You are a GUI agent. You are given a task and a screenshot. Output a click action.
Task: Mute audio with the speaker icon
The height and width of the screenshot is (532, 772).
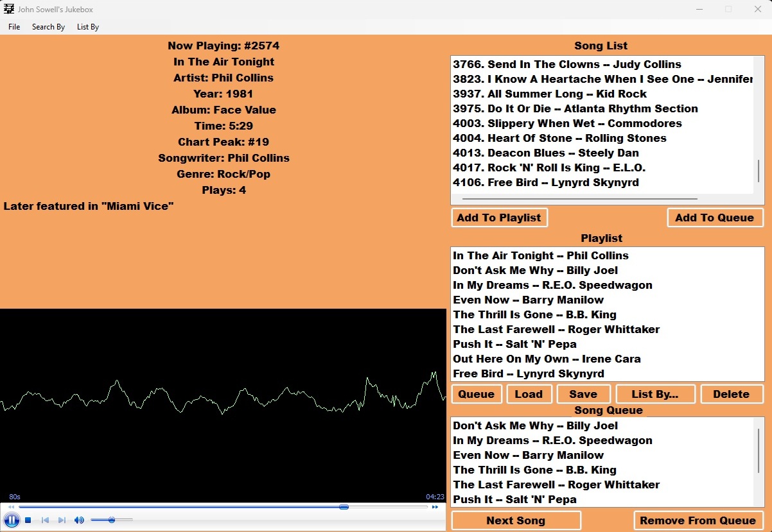point(79,520)
